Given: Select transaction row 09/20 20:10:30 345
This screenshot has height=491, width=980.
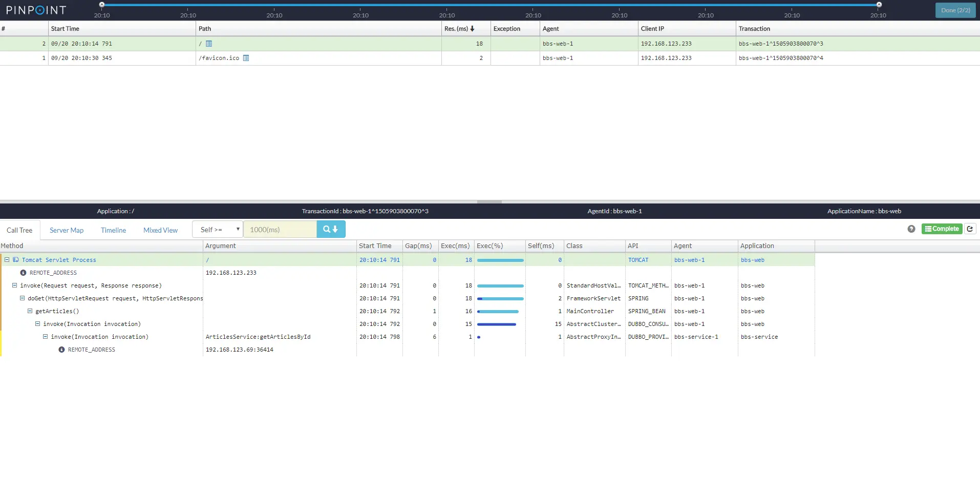Looking at the screenshot, I should 490,58.
